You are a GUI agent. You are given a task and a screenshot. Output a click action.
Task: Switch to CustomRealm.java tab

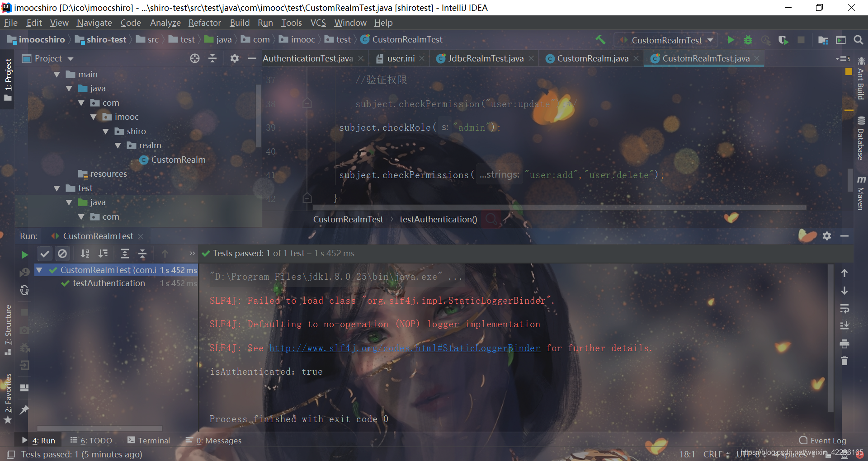[x=592, y=58]
